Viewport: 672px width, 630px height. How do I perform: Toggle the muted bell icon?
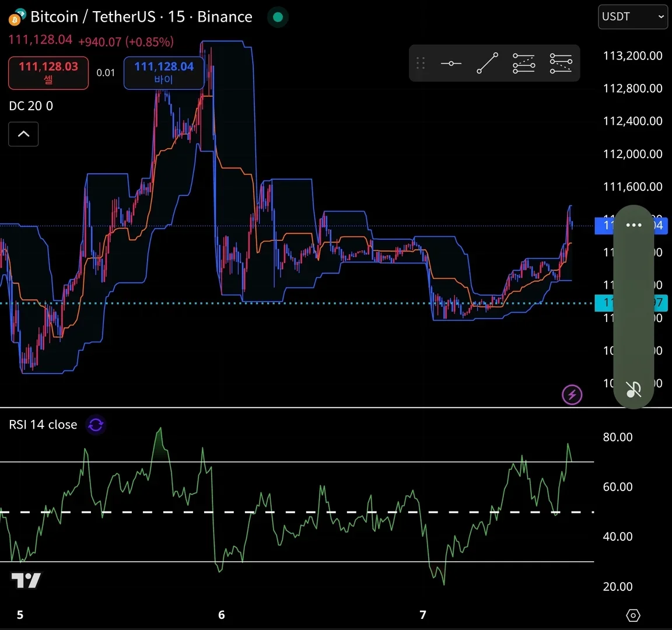click(633, 389)
